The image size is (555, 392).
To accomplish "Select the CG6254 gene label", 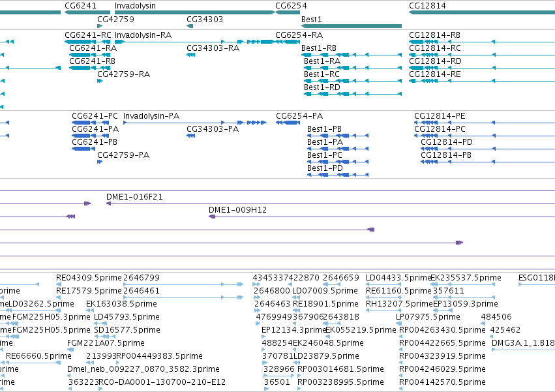I will [292, 6].
